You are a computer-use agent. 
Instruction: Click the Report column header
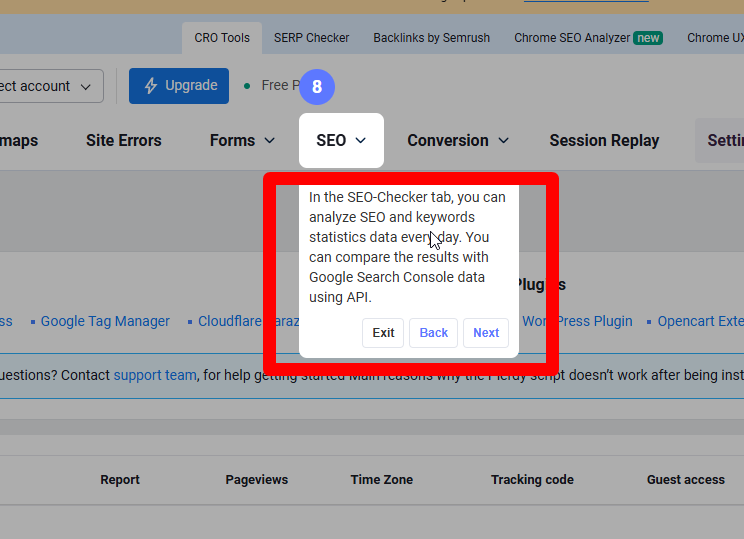click(120, 480)
